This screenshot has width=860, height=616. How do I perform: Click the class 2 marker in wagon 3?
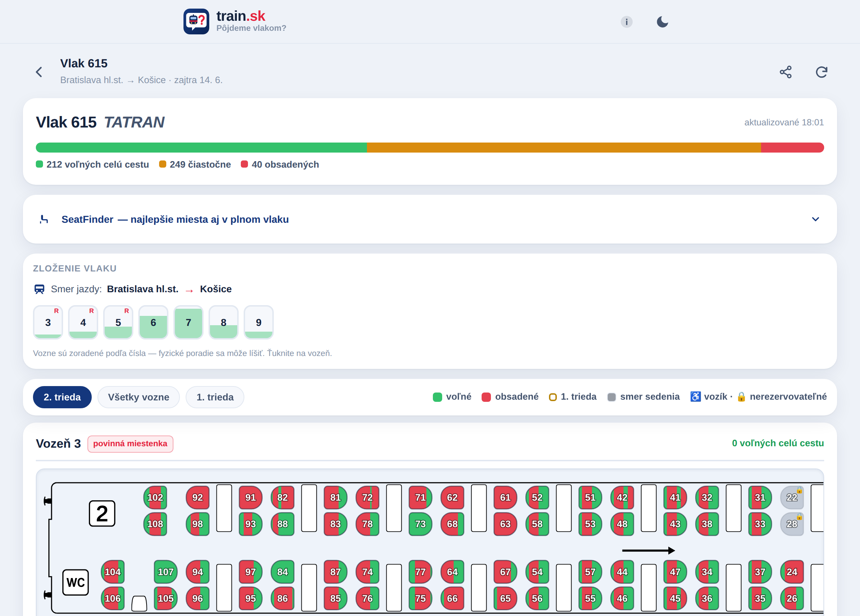point(102,514)
